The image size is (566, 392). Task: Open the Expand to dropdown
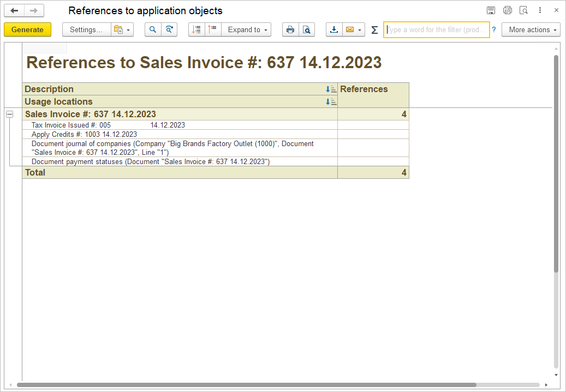pyautogui.click(x=247, y=30)
